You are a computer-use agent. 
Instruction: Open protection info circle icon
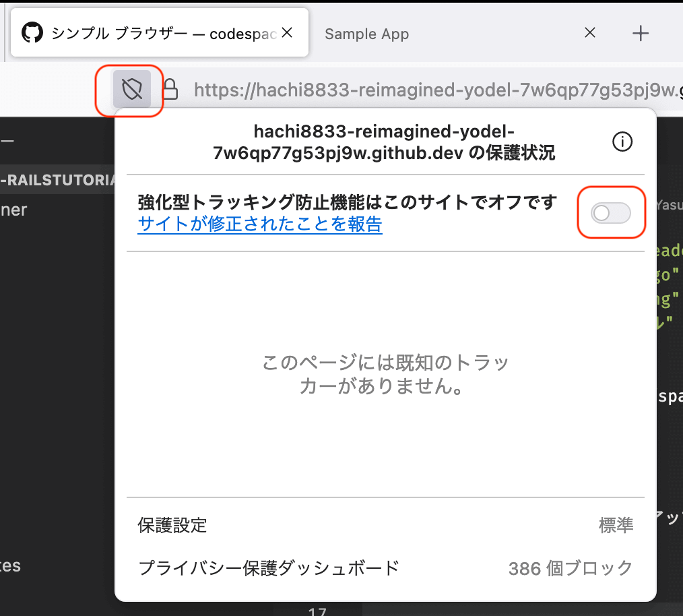622,142
